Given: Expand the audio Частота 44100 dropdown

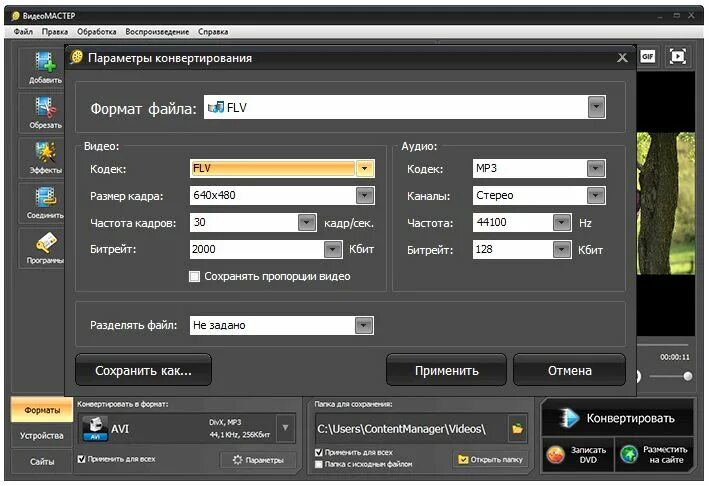Looking at the screenshot, I should tap(562, 222).
